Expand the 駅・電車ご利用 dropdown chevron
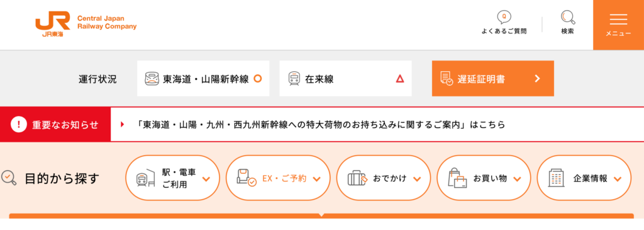Viewport: 644px width, 230px height. click(x=206, y=179)
